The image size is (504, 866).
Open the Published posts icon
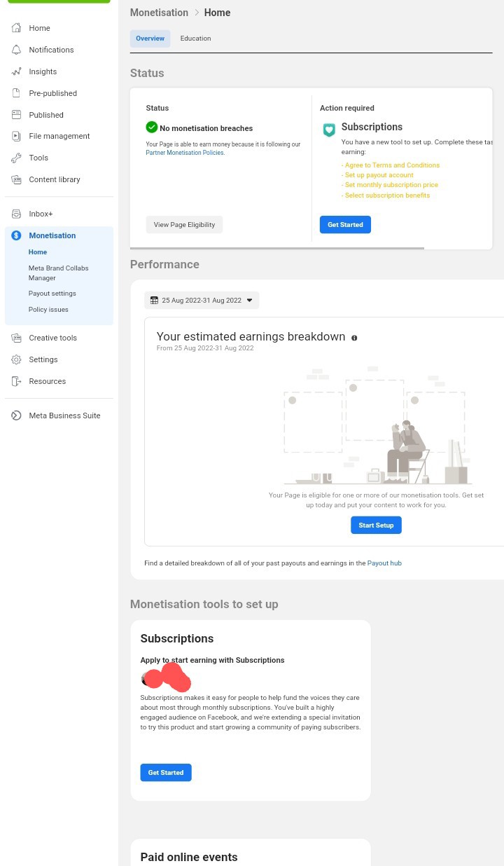(16, 115)
